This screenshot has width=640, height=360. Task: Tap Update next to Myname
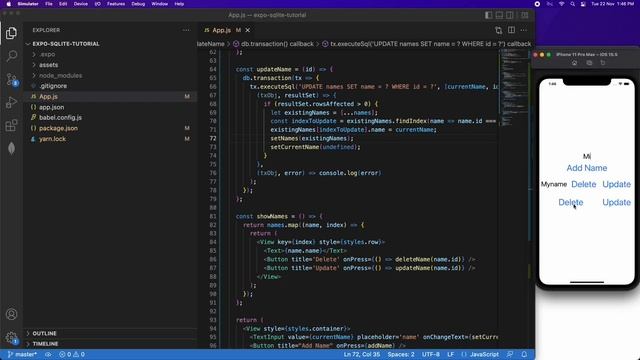pos(616,184)
